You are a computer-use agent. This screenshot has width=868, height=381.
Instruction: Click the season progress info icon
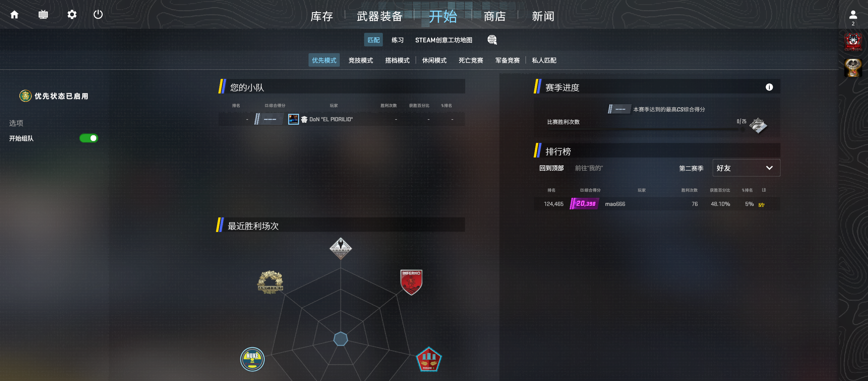769,87
